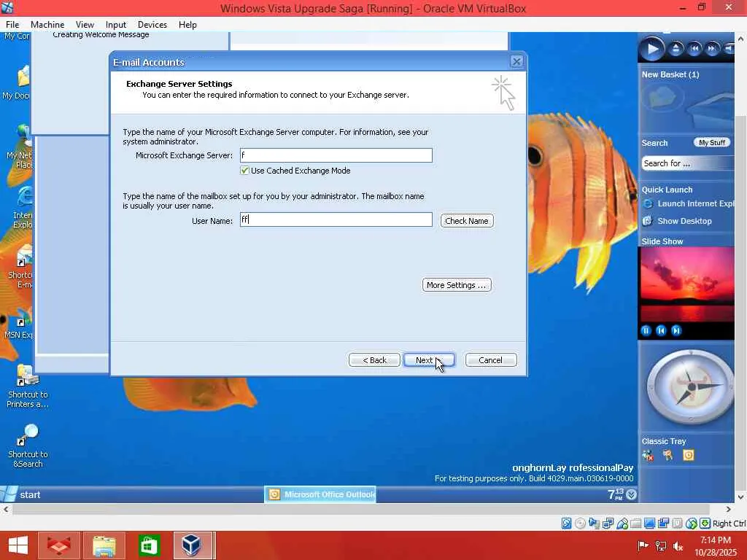
Task: Click the messenger icon in Classic Tray
Action: [648, 456]
